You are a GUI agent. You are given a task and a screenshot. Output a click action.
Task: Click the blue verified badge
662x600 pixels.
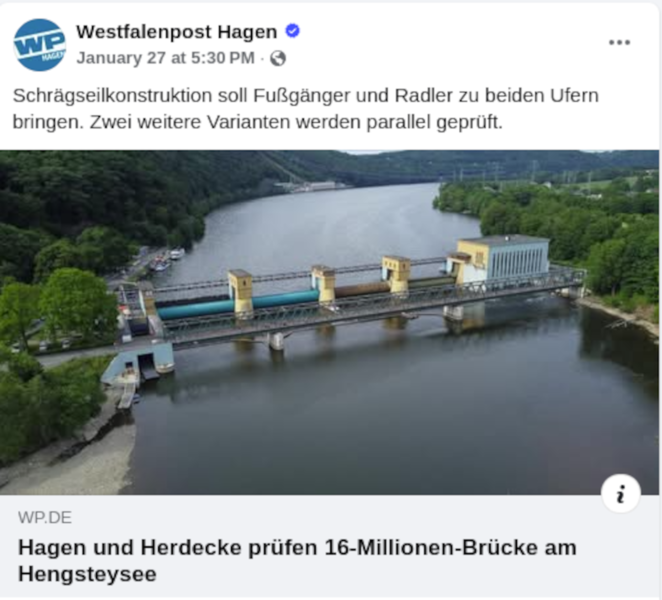point(293,31)
